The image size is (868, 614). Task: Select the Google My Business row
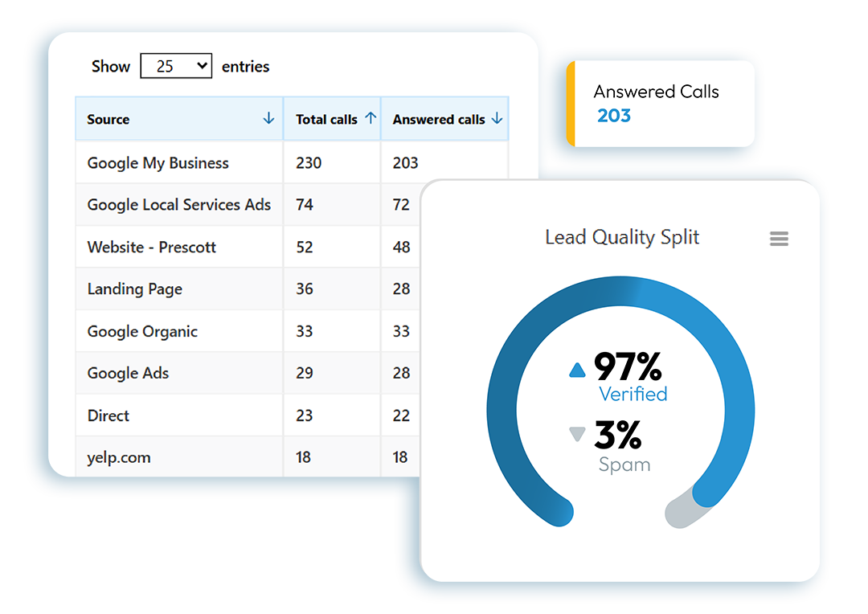[x=158, y=163]
